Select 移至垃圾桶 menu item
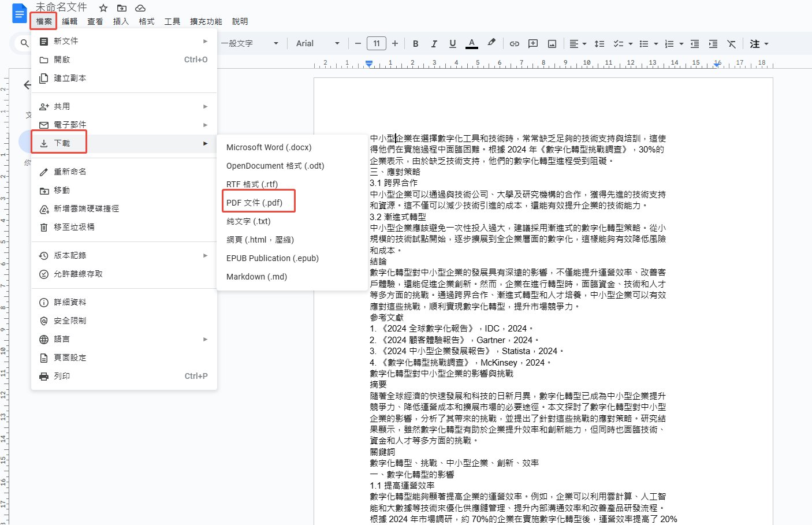 coord(124,227)
